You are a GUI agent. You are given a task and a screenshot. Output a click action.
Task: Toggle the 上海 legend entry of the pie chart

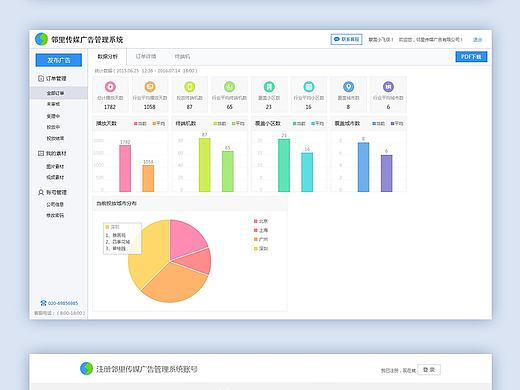coord(261,230)
